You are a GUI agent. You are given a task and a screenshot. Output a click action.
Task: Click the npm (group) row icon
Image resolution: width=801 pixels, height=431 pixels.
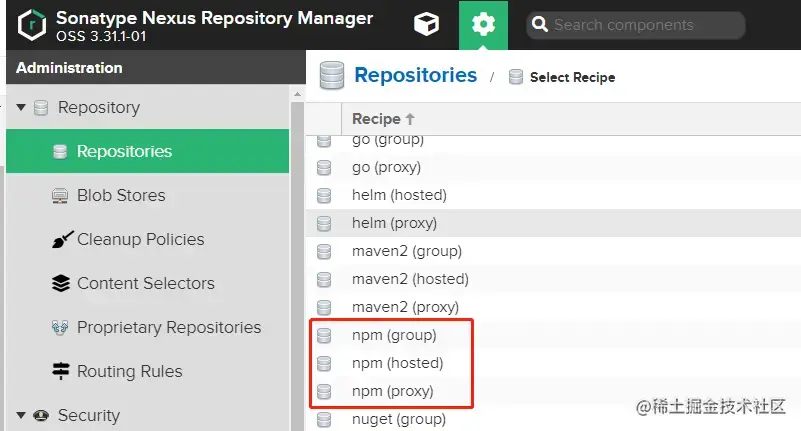tap(324, 336)
